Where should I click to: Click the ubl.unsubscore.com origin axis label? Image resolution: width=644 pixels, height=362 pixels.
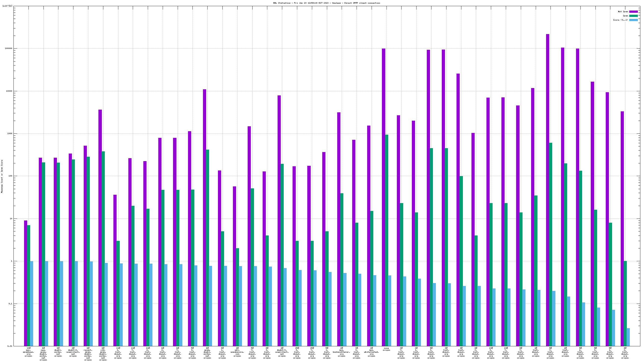point(237,352)
